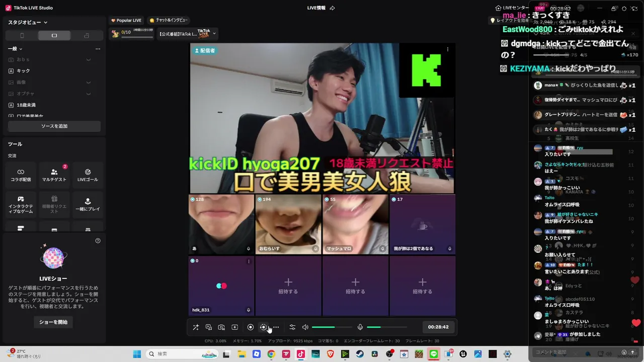
Task: Click the 配信者 host badge
Action: click(x=204, y=50)
